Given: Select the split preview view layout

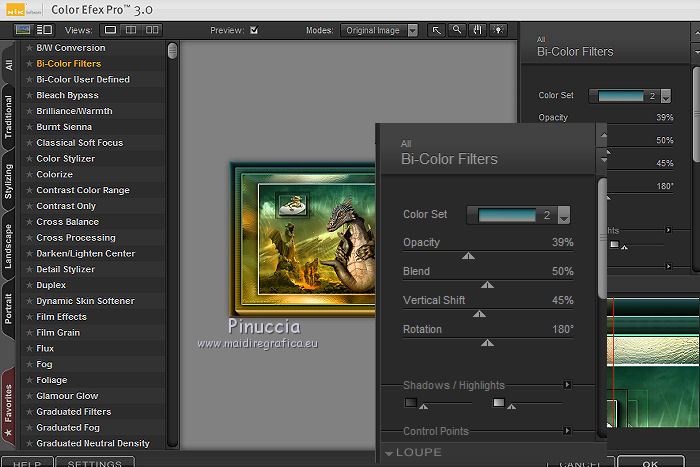Looking at the screenshot, I should click(x=131, y=30).
